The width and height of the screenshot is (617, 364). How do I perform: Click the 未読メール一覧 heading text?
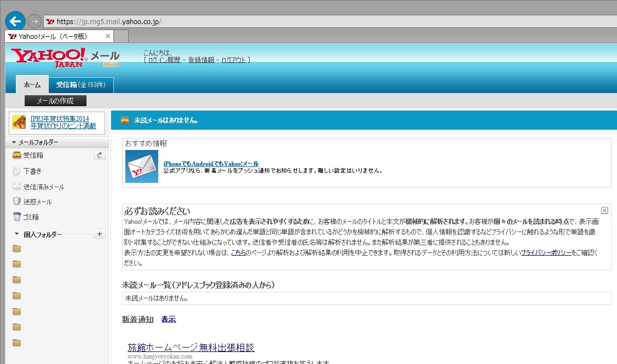pyautogui.click(x=198, y=285)
